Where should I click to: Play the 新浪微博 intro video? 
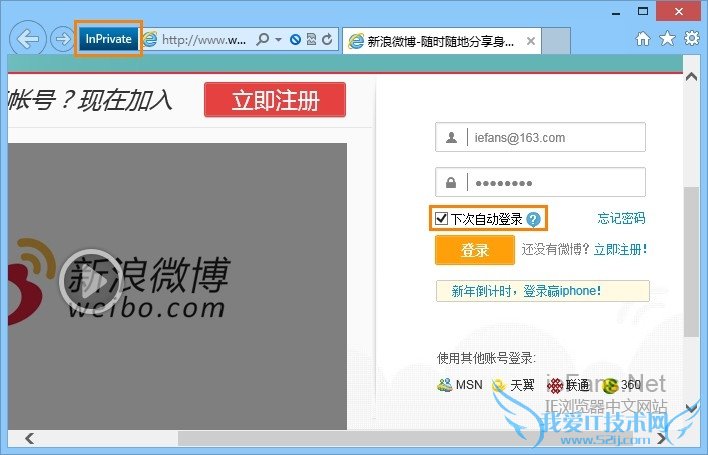(92, 281)
